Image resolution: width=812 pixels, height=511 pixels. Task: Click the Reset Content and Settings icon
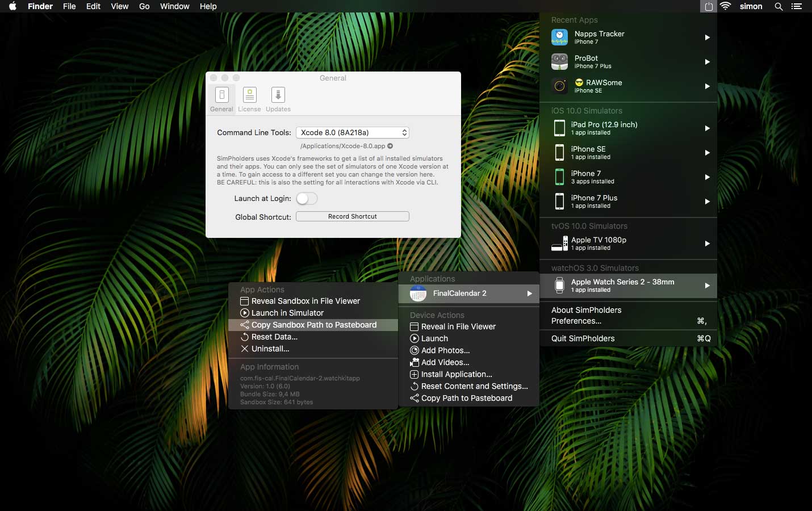415,387
